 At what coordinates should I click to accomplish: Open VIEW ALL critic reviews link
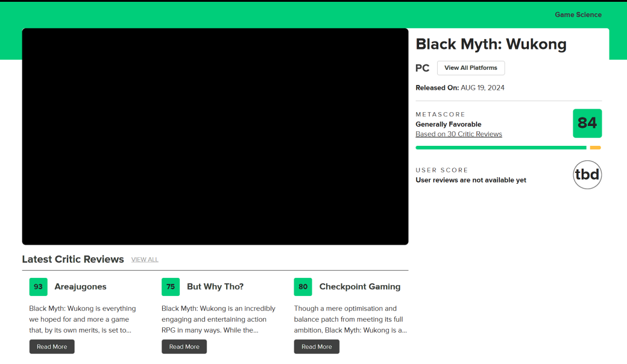pyautogui.click(x=145, y=260)
